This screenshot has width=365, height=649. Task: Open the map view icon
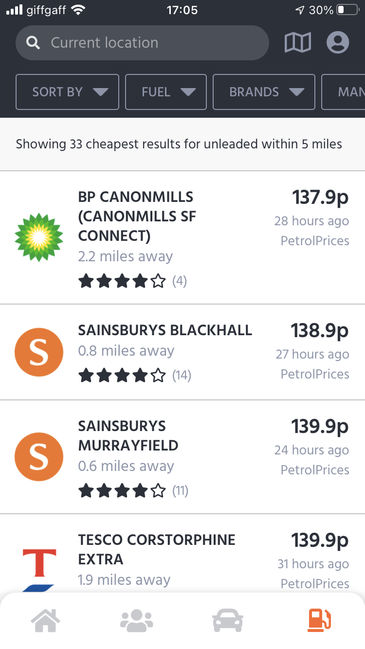298,43
